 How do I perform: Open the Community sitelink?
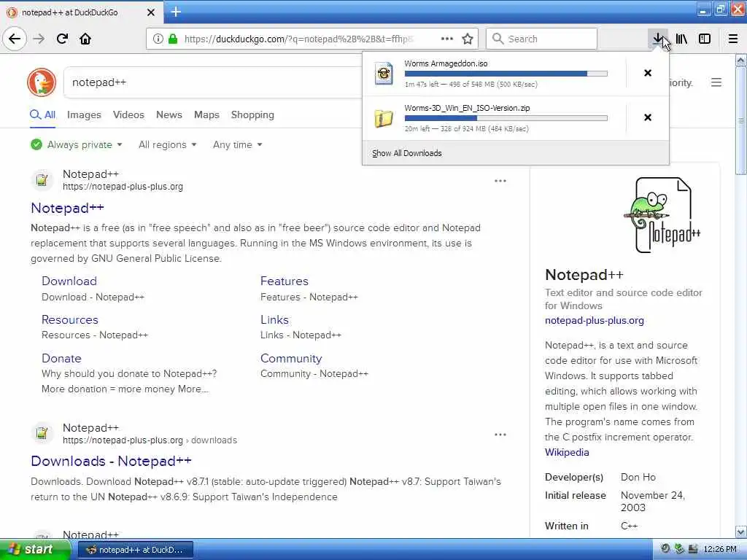(291, 358)
